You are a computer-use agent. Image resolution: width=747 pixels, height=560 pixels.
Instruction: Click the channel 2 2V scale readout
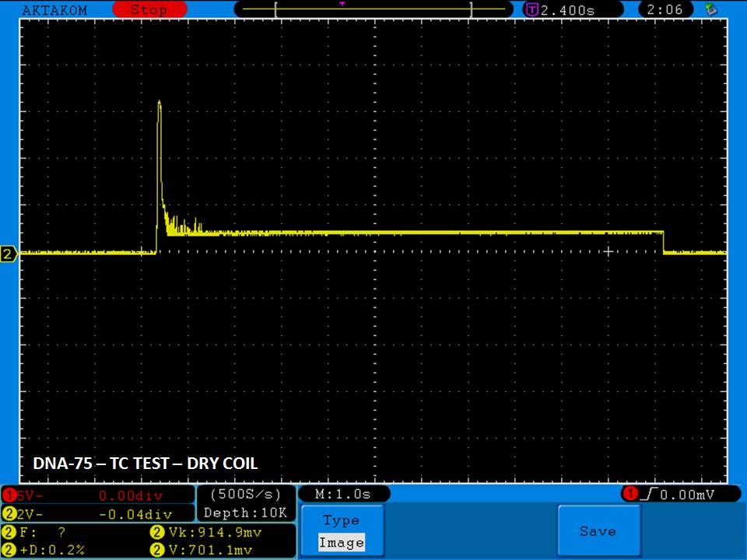pos(98,514)
